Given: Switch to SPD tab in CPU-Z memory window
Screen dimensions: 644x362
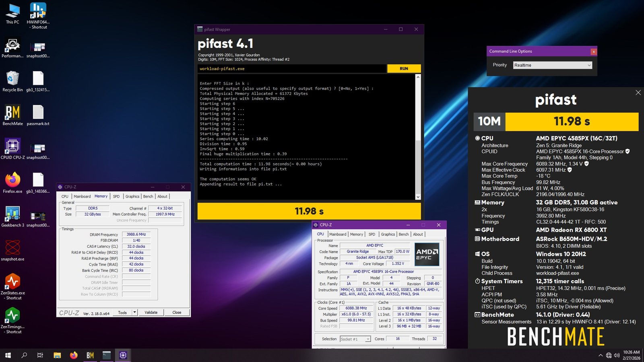Looking at the screenshot, I should pyautogui.click(x=116, y=197).
